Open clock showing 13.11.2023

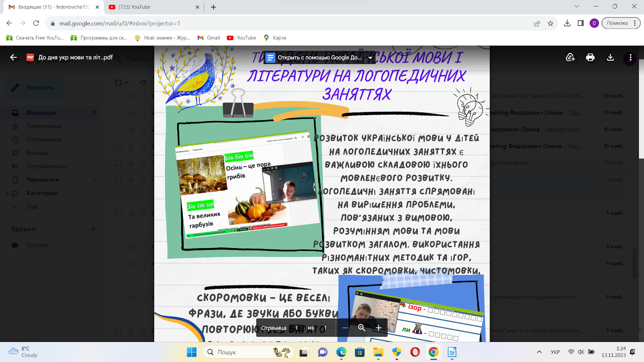tap(614, 352)
